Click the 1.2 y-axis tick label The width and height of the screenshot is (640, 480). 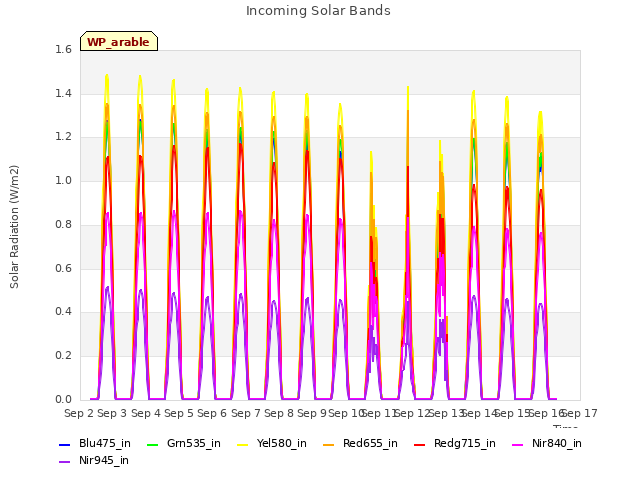click(63, 137)
